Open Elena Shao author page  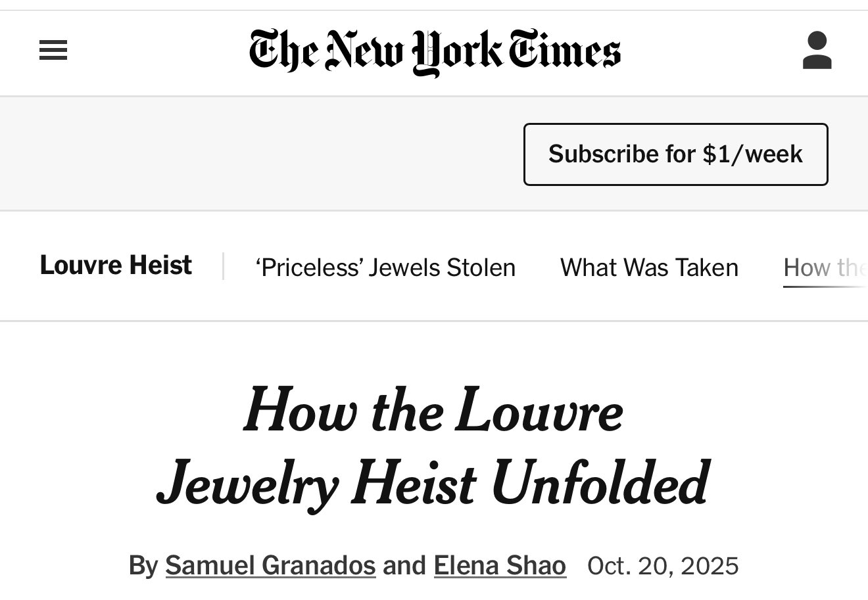tap(500, 565)
